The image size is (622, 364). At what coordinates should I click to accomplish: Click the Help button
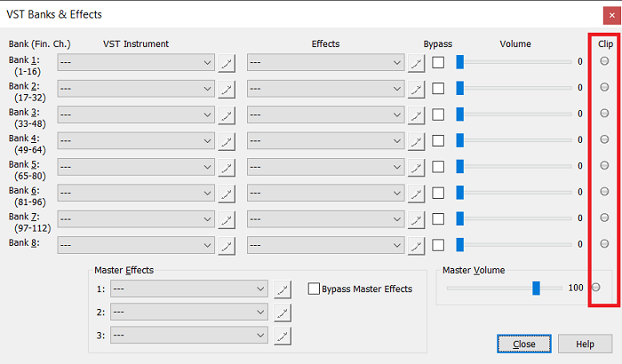click(x=585, y=344)
